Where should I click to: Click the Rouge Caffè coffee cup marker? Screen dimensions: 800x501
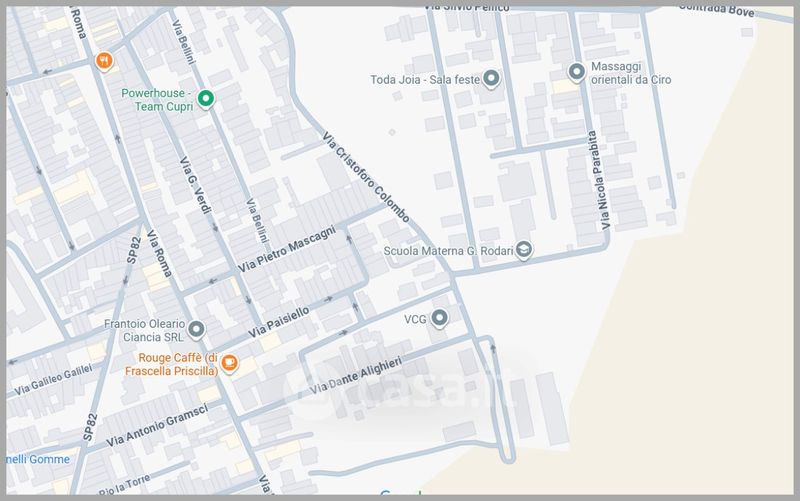click(x=229, y=363)
